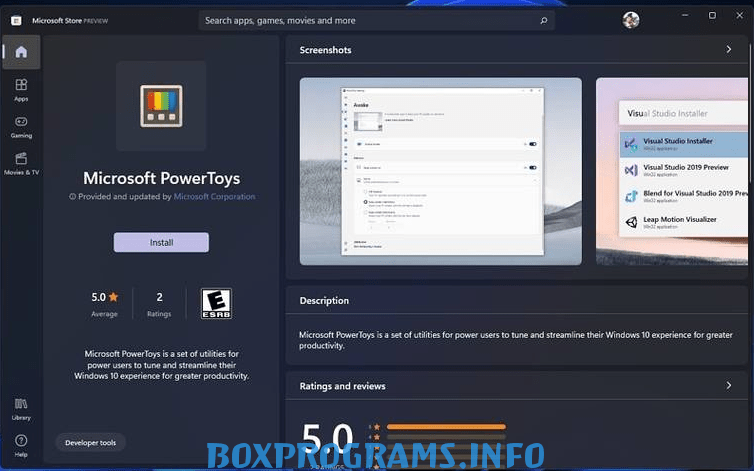
Task: Click the Microsoft Store logo icon
Action: pyautogui.click(x=16, y=21)
